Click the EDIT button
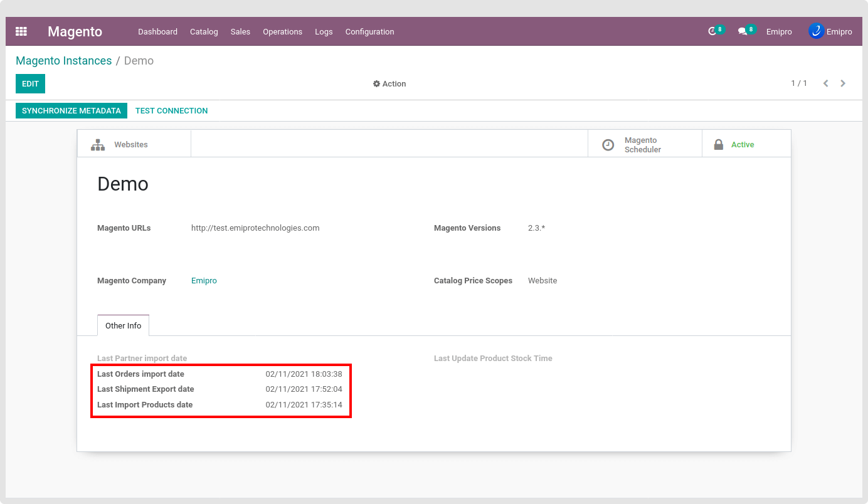The width and height of the screenshot is (868, 504). 30,84
